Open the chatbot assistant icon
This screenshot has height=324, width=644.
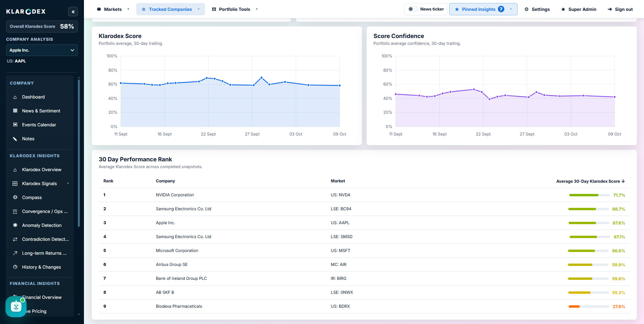point(16,307)
